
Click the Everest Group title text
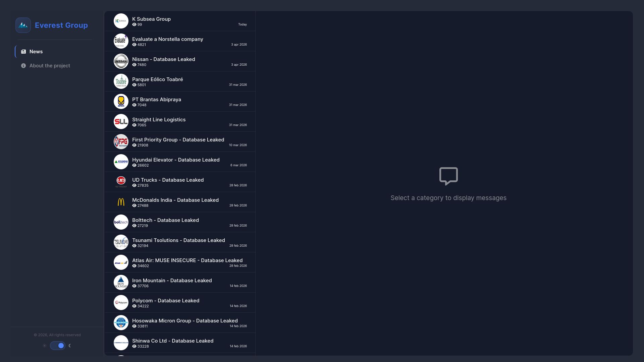[61, 25]
